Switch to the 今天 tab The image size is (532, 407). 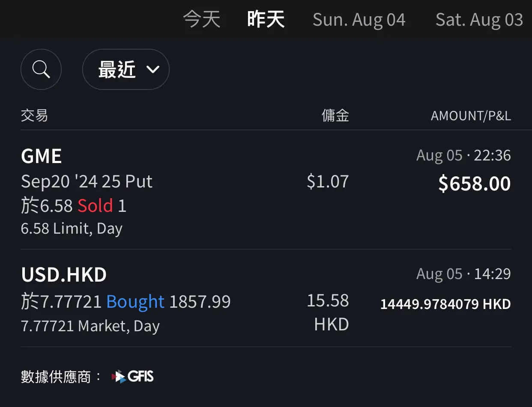coord(202,20)
